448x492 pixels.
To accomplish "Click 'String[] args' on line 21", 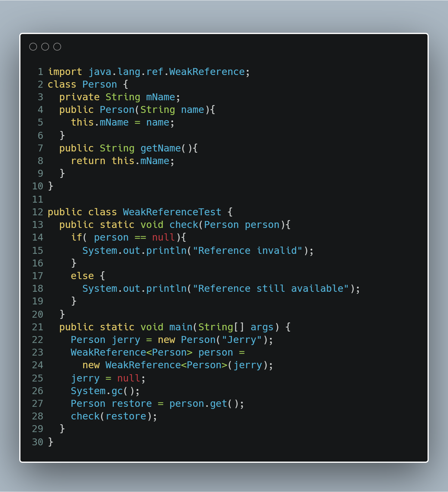I will [236, 327].
